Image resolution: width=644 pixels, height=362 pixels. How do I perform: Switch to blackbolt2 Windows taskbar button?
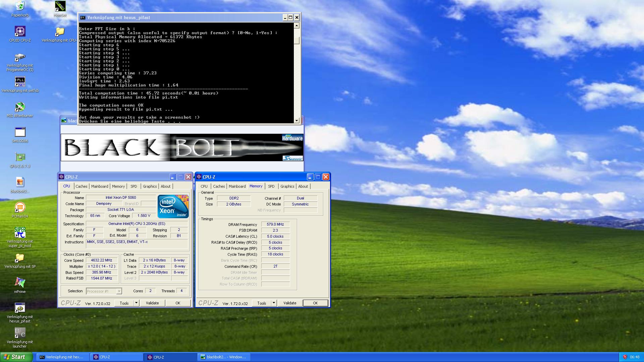(x=224, y=357)
